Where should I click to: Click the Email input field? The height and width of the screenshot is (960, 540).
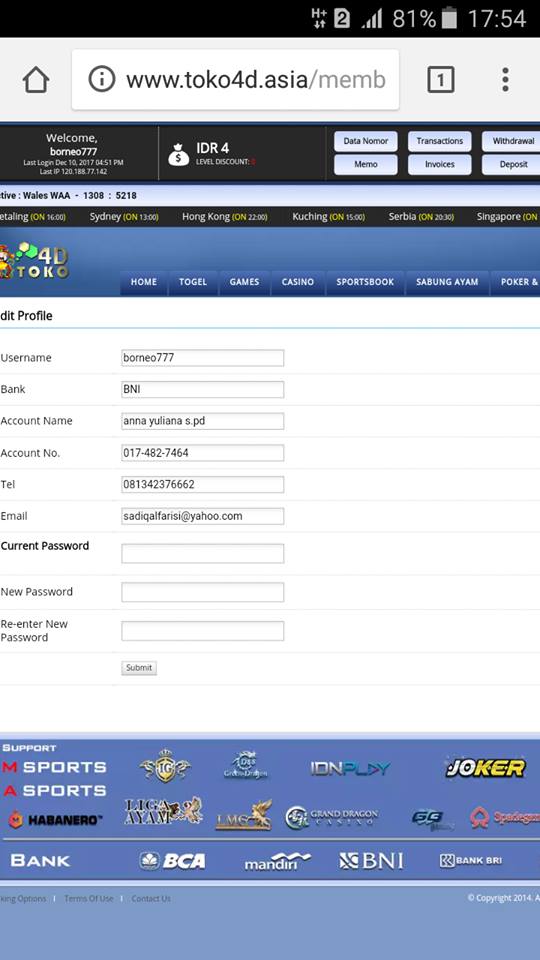coord(203,516)
